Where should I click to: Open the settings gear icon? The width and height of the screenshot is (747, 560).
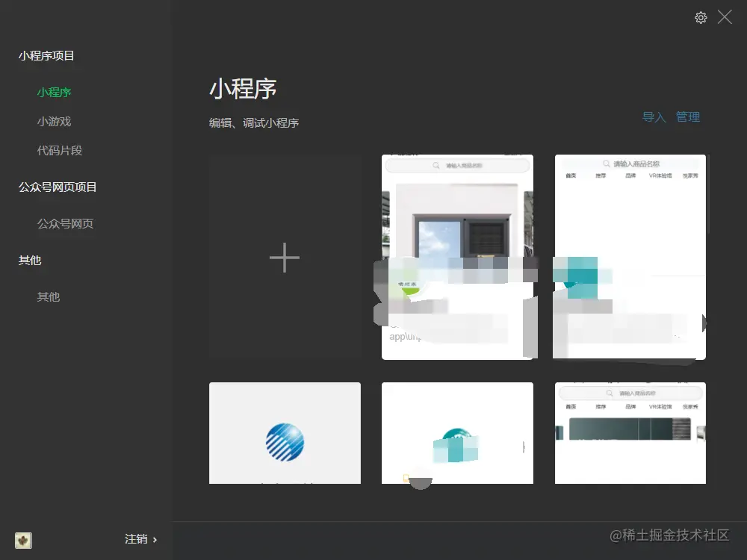click(701, 18)
